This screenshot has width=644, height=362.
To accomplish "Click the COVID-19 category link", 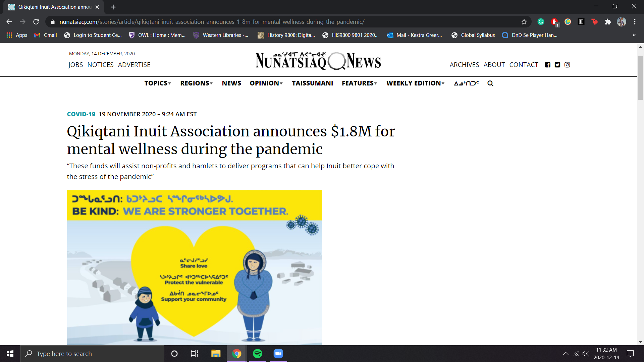I will pos(81,114).
